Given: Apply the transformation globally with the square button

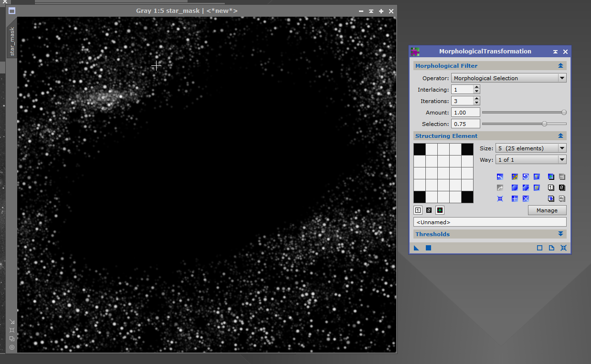Looking at the screenshot, I should pos(428,248).
